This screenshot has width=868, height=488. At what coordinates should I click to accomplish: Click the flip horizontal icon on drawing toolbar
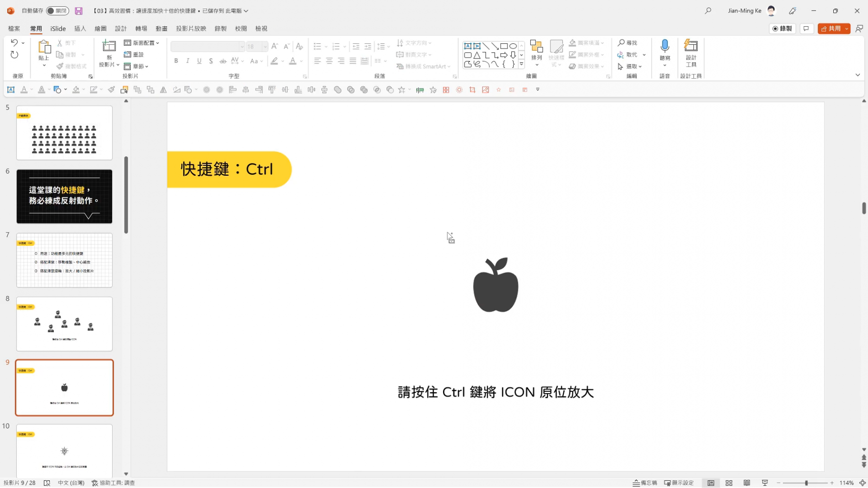[163, 90]
